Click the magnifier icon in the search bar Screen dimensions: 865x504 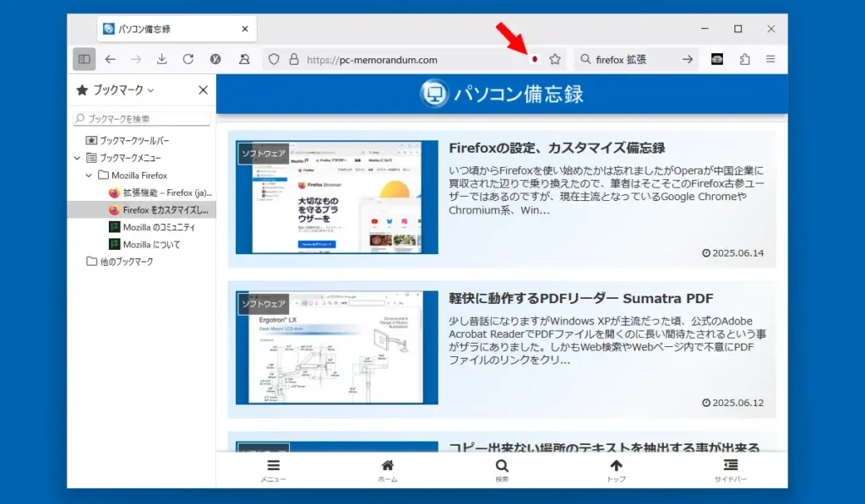[x=586, y=59]
